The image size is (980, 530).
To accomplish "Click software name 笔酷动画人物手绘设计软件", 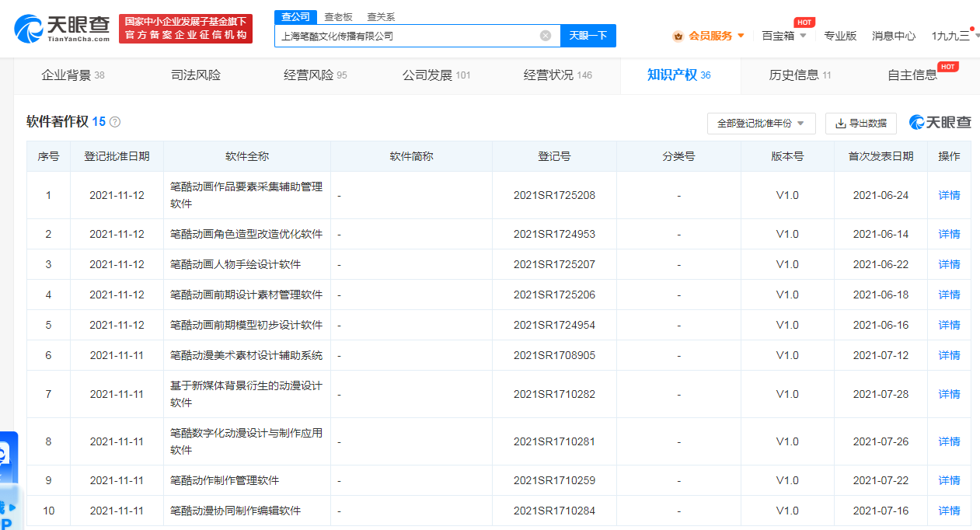I will (235, 264).
